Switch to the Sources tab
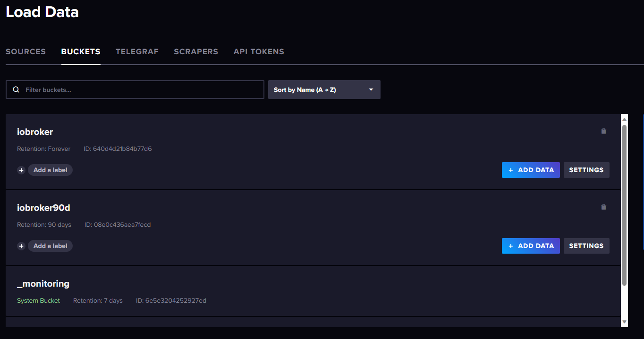This screenshot has width=644, height=339. pos(25,52)
